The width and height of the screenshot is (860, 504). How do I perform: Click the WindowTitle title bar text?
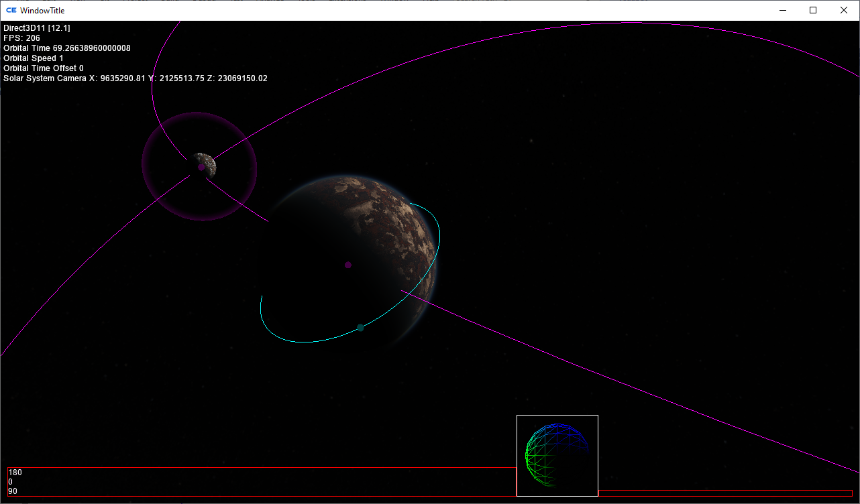click(42, 11)
